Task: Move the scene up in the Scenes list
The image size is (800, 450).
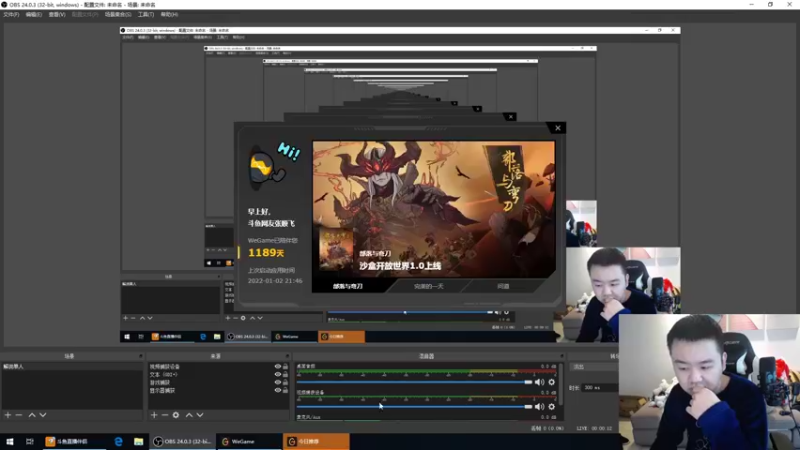Action: tap(32, 415)
